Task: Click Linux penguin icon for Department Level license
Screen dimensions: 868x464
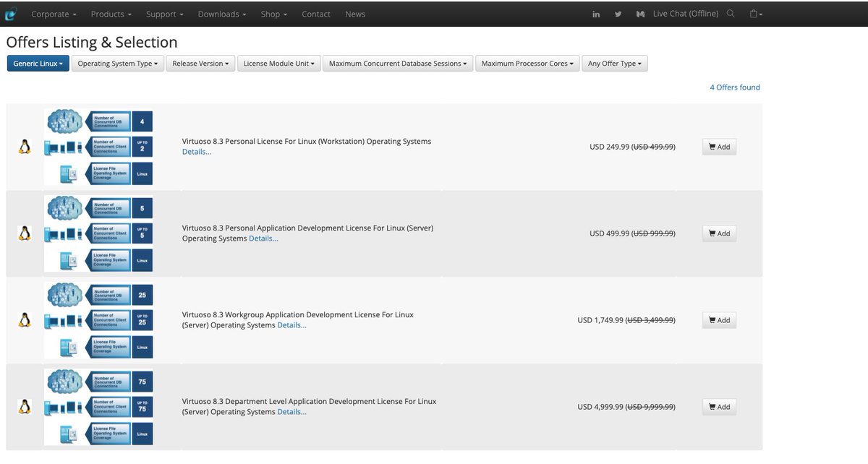Action: click(25, 407)
